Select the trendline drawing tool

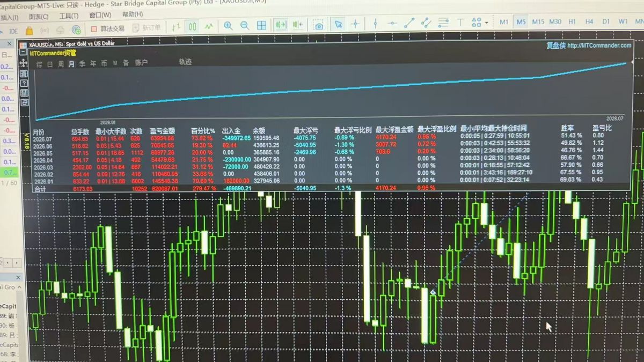point(409,23)
